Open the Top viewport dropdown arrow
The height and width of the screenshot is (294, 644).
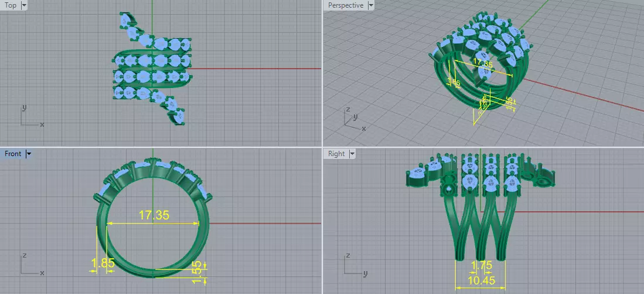(23, 5)
